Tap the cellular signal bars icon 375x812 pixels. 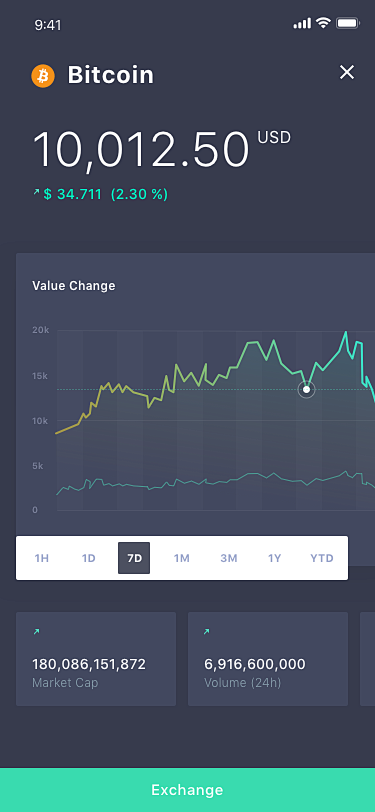coord(302,23)
